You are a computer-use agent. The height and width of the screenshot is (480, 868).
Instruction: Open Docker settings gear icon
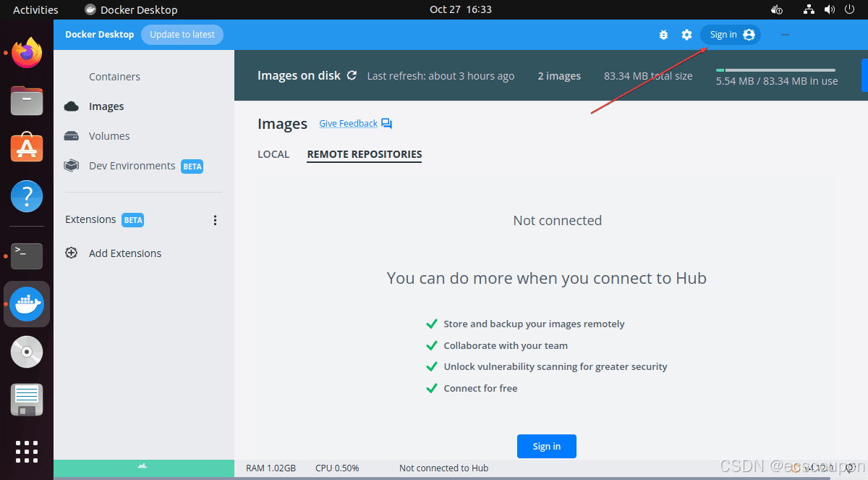point(686,35)
